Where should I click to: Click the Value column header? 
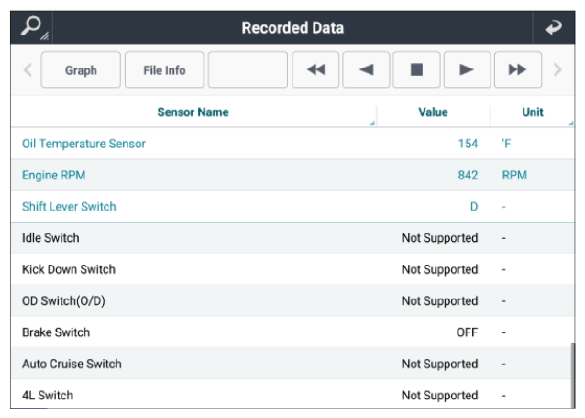[x=433, y=112]
